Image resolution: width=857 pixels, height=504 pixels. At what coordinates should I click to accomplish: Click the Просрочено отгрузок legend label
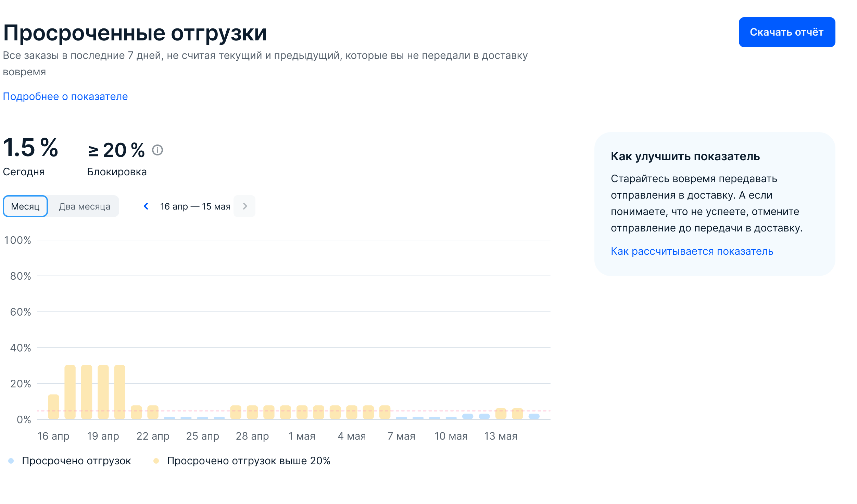point(76,461)
